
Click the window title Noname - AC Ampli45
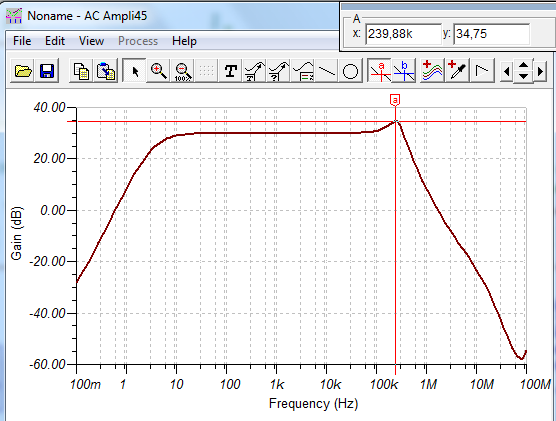[x=87, y=16]
